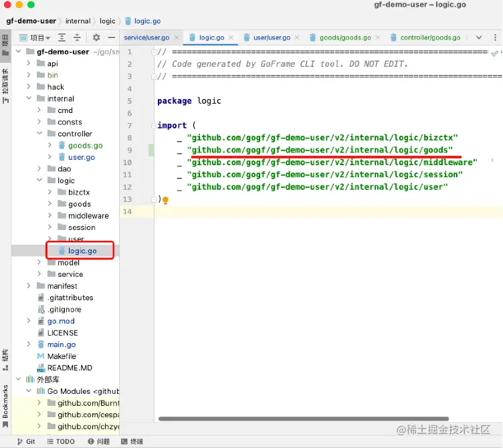Open 终端 terminal tool window
This screenshot has height=448, width=503.
click(x=132, y=441)
